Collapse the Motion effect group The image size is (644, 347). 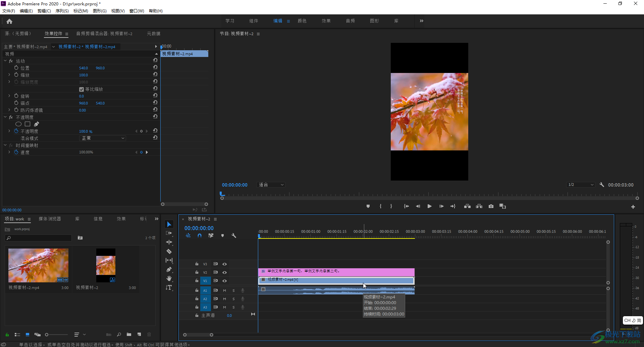coord(5,61)
